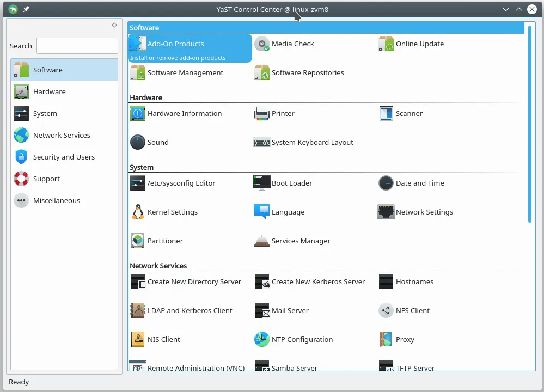Configure Sound settings
This screenshot has height=392, width=544.
158,142
